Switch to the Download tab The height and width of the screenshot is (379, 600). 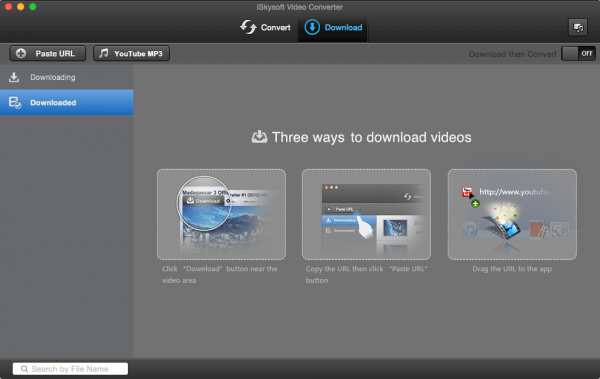333,28
